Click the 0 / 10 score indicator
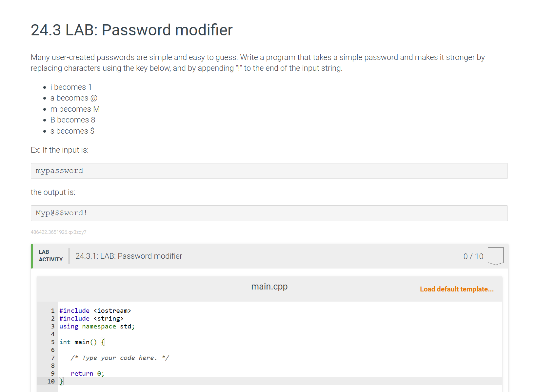This screenshot has height=392, width=538. [473, 256]
